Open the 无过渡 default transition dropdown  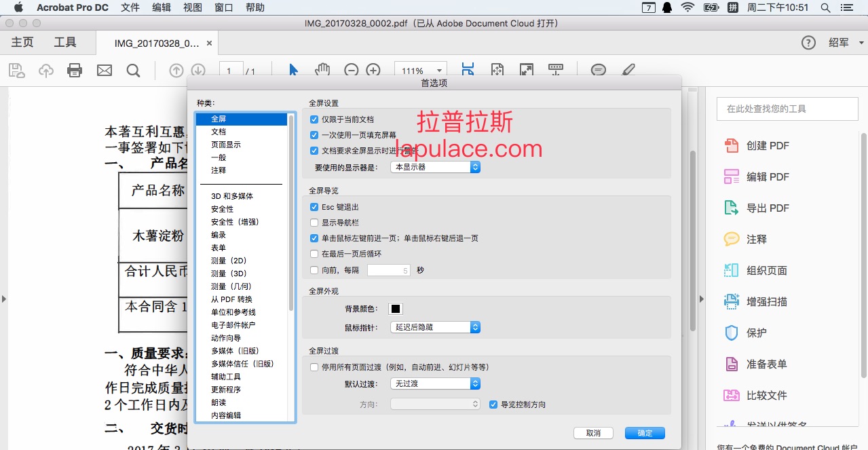436,383
